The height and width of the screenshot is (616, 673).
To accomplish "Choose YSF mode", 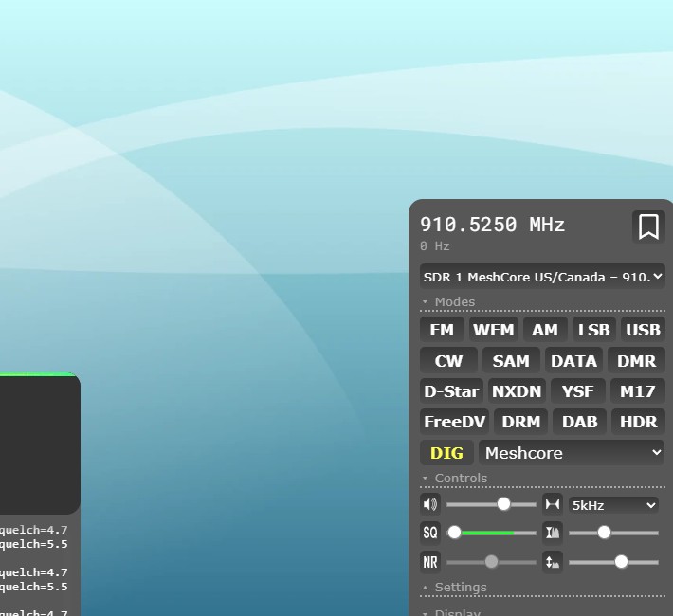I will (x=578, y=391).
